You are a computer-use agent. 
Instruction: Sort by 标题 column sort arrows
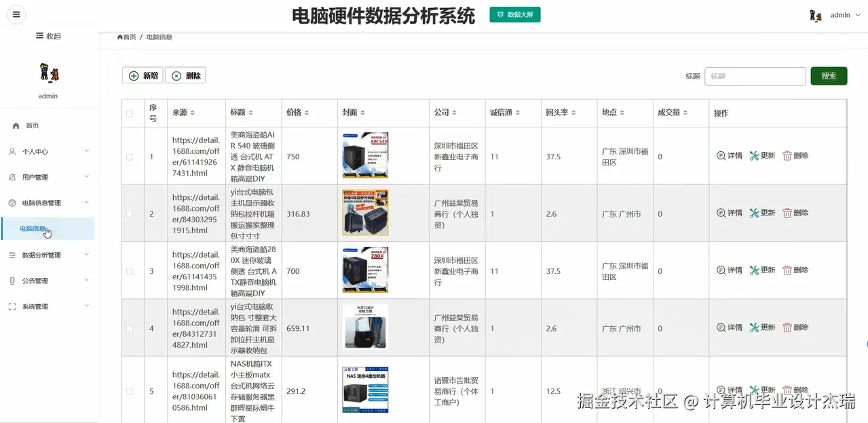pos(250,113)
